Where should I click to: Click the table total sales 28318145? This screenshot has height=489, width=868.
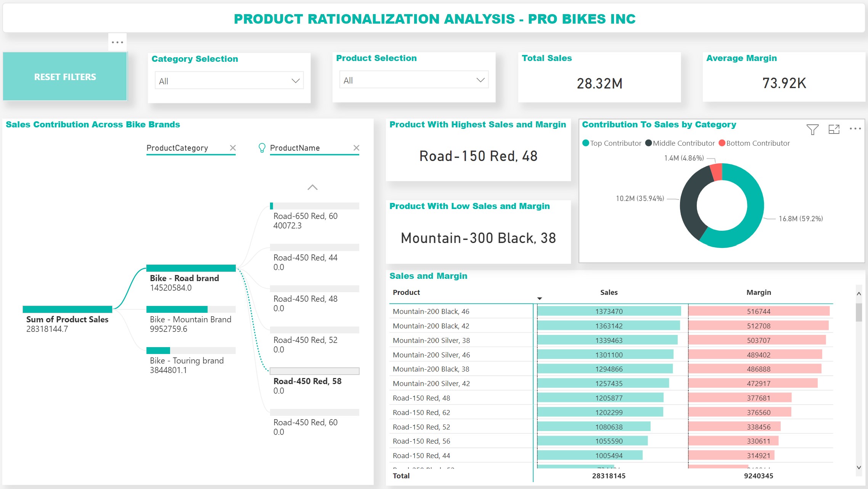(609, 476)
